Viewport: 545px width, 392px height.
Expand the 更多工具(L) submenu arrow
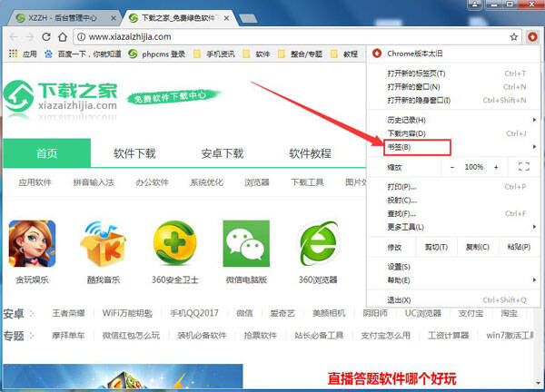pos(534,227)
